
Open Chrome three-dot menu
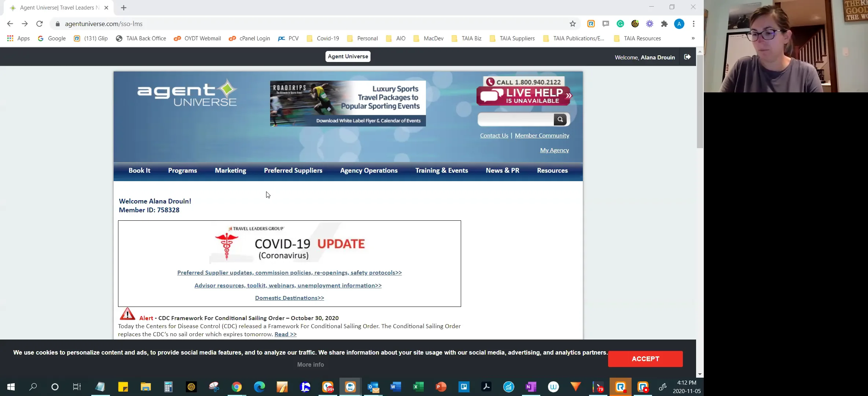pyautogui.click(x=694, y=24)
